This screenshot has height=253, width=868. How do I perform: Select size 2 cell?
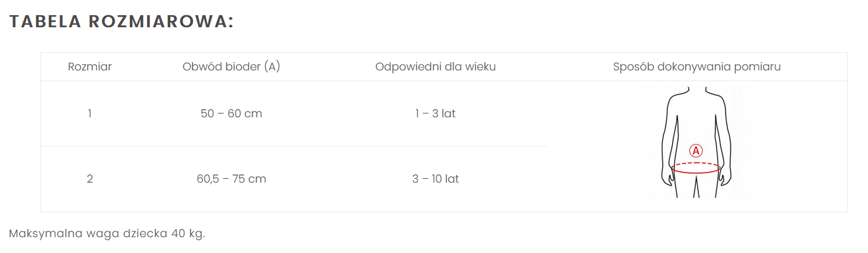(90, 179)
